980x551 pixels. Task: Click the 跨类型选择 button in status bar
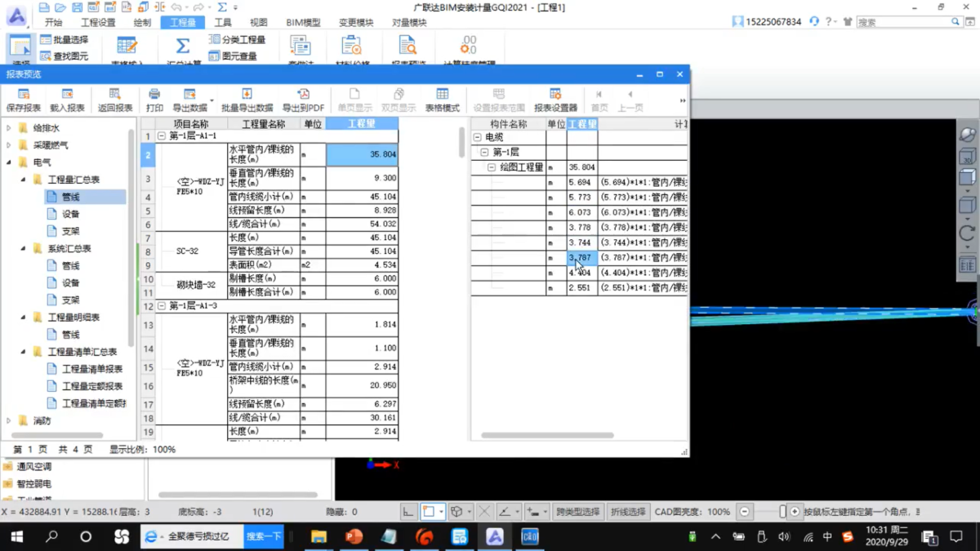tap(578, 512)
